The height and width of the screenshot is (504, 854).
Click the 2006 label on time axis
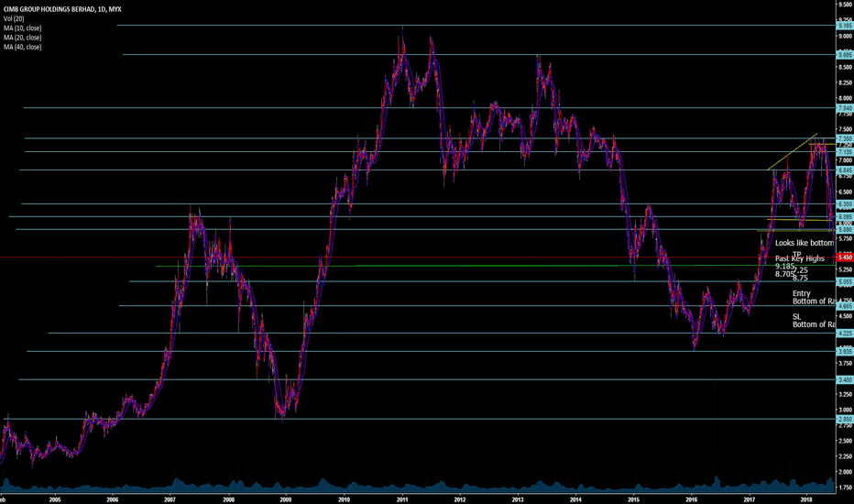112,499
